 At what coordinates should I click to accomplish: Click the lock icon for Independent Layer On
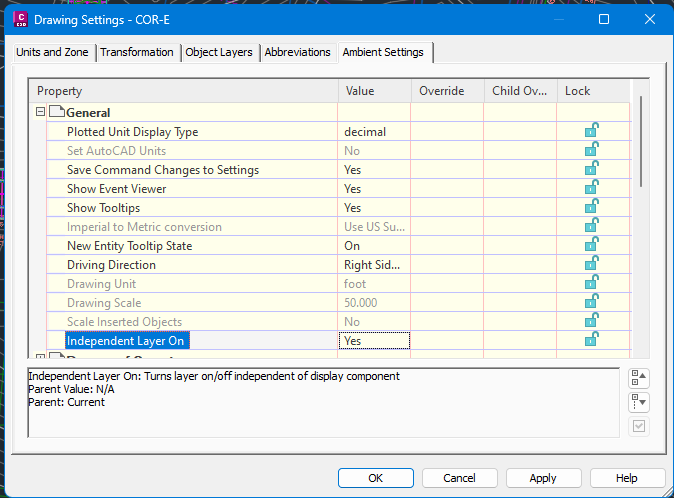click(592, 340)
